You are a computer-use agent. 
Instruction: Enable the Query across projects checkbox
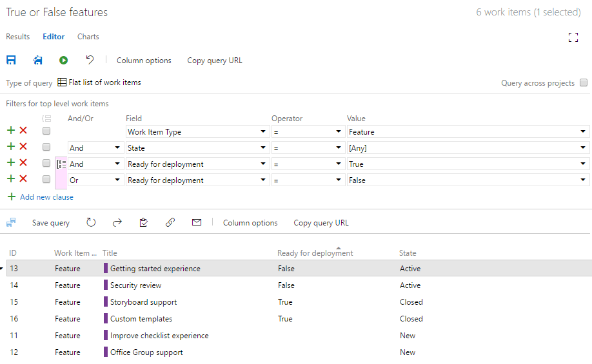(584, 82)
